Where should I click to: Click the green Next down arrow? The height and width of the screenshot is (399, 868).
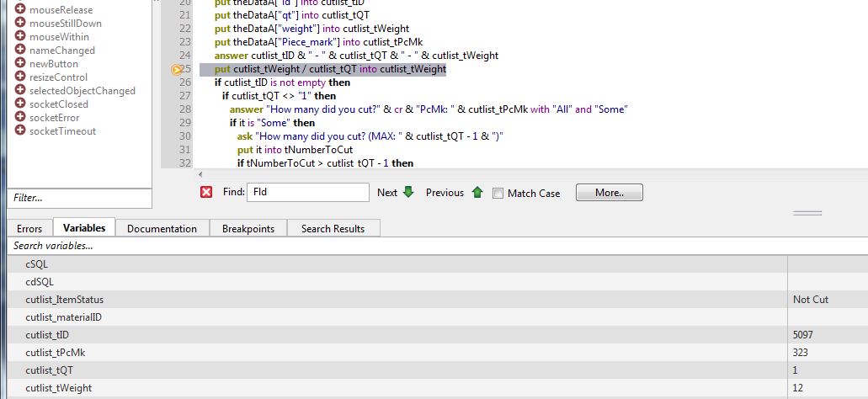408,192
